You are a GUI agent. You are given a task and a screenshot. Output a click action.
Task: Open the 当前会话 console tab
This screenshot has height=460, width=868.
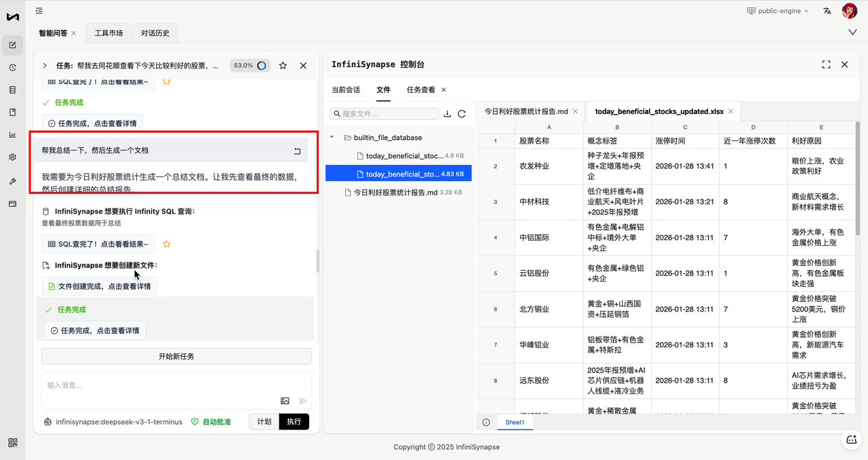[x=346, y=90]
